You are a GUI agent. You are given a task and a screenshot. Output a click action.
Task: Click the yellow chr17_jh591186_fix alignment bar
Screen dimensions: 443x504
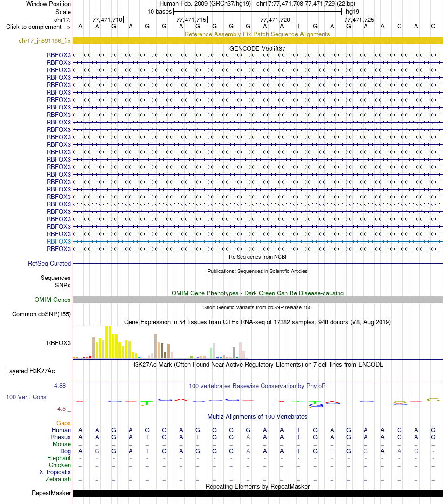pos(258,41)
